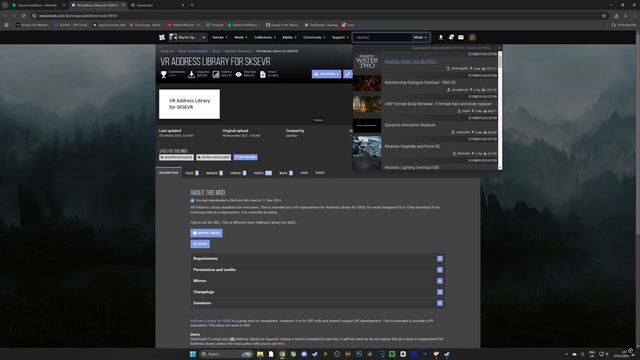This screenshot has height=360, width=640.
Task: Click the total views eye icon
Action: click(x=238, y=74)
